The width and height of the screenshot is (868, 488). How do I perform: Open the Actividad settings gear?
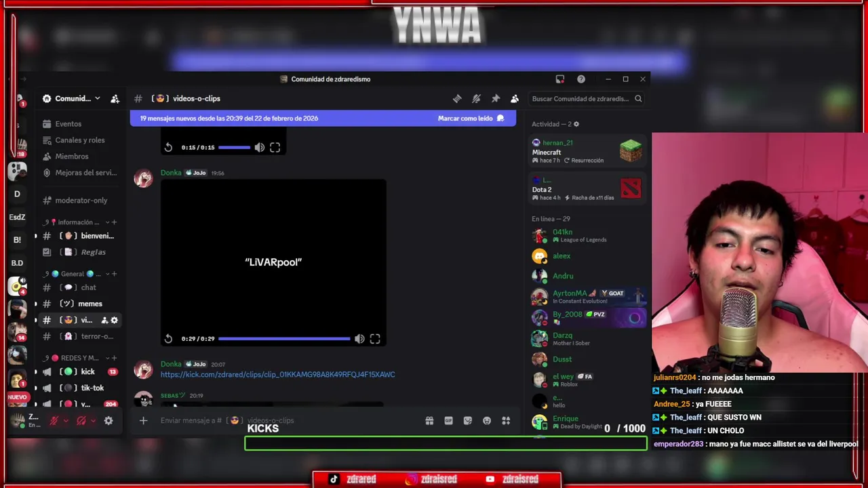(x=576, y=124)
